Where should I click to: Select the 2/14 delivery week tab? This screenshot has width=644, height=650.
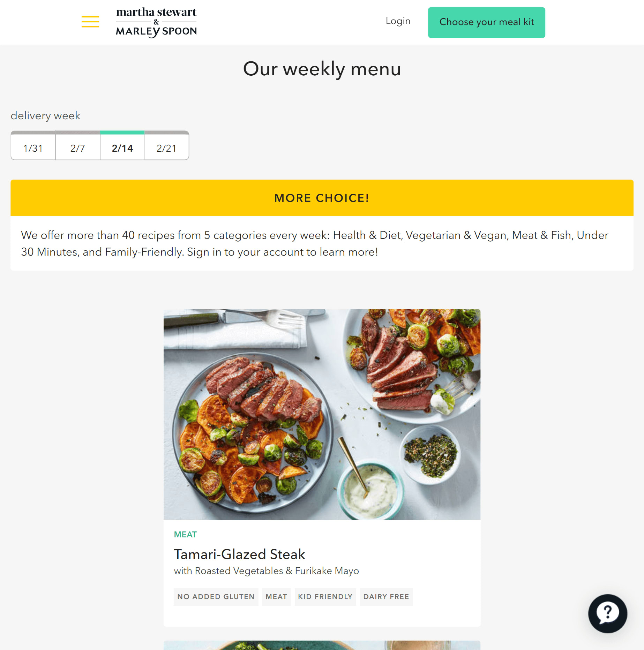pyautogui.click(x=122, y=148)
